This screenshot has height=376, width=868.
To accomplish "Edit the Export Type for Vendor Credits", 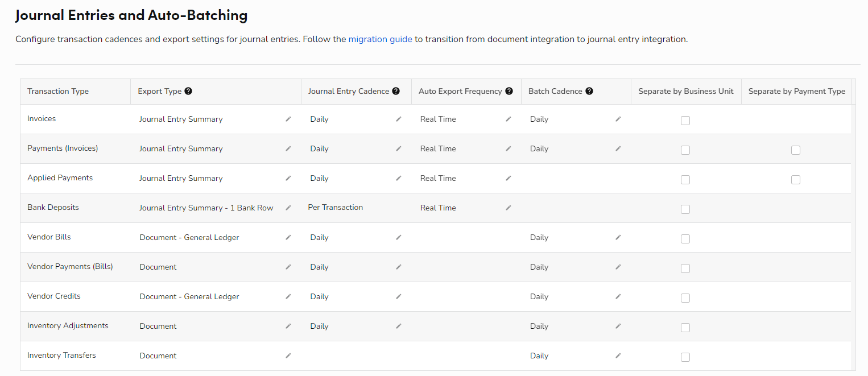I will click(x=288, y=296).
